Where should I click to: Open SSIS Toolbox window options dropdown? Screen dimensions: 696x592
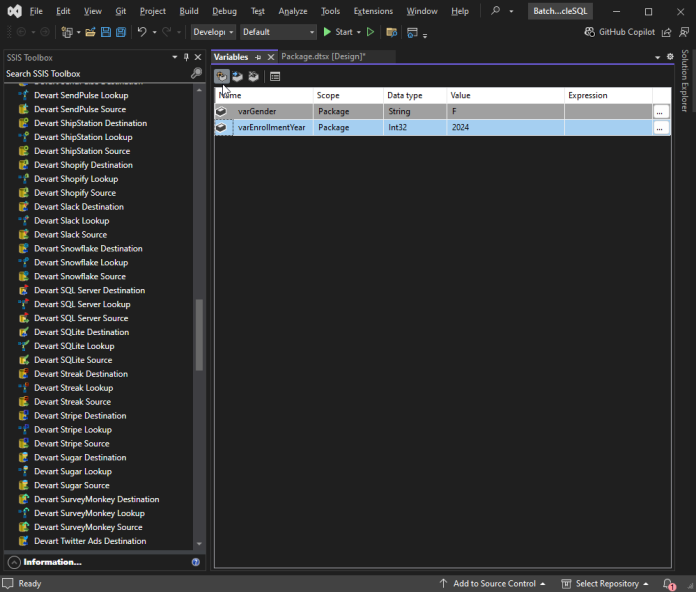point(174,57)
